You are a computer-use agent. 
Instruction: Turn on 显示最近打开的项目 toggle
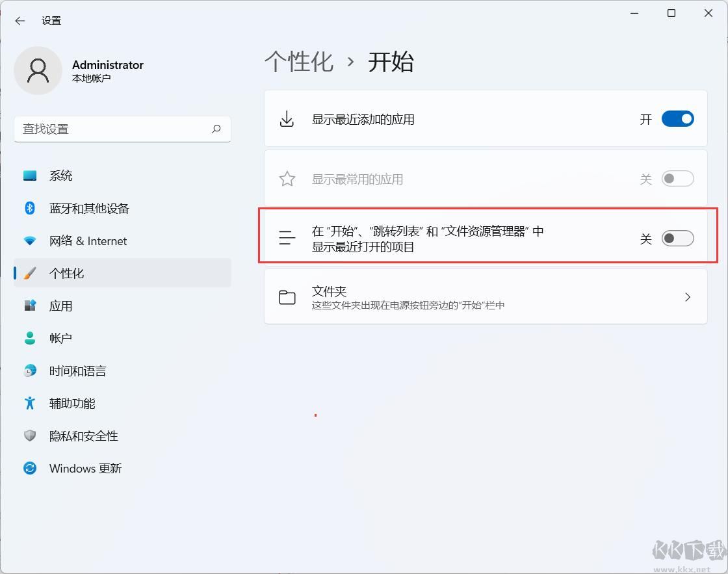tap(677, 239)
